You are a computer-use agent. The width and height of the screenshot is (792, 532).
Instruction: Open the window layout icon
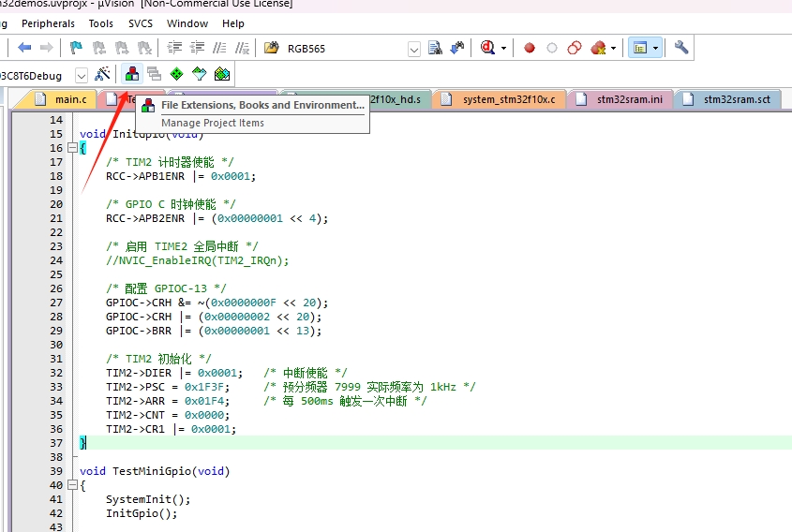(x=640, y=48)
